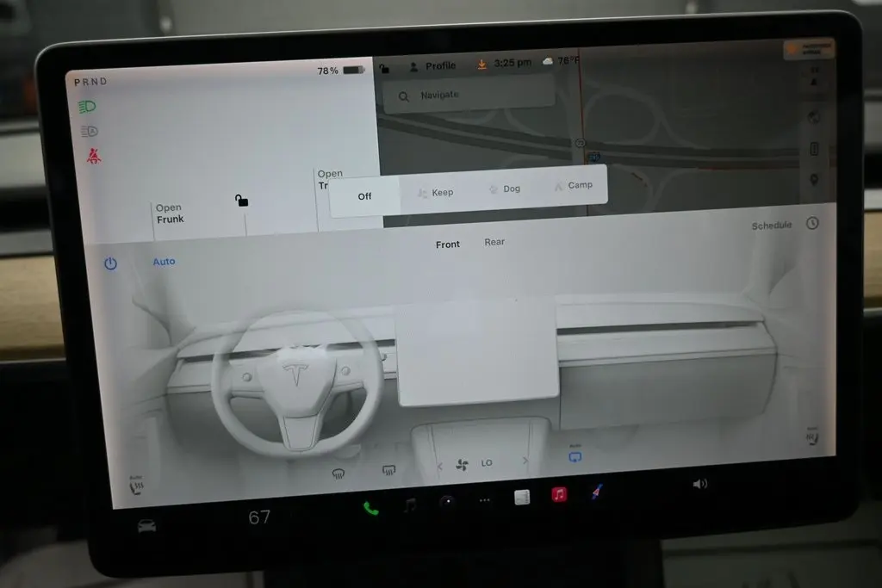
Task: Toggle the car lock icon
Action: (x=242, y=201)
